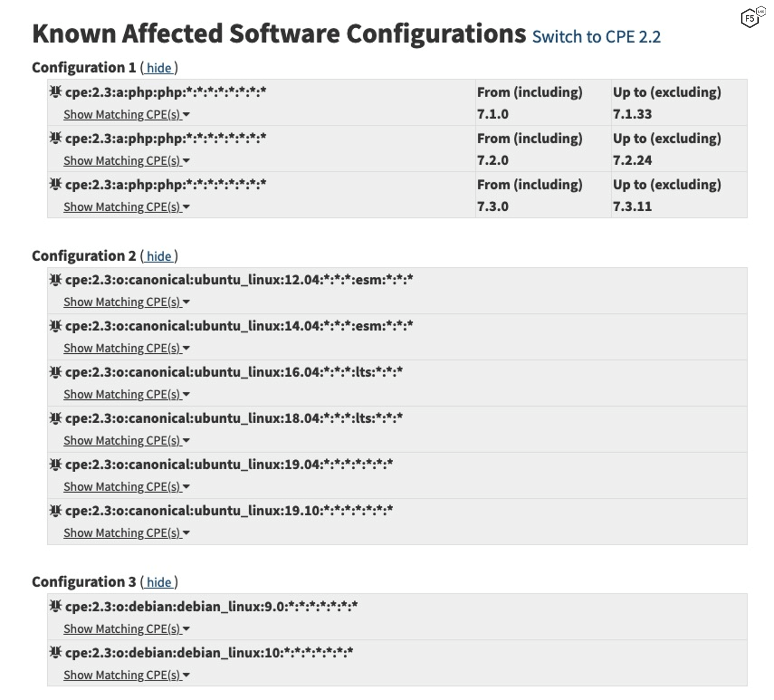Hide Configuration 3 section
The image size is (774, 700).
[159, 582]
